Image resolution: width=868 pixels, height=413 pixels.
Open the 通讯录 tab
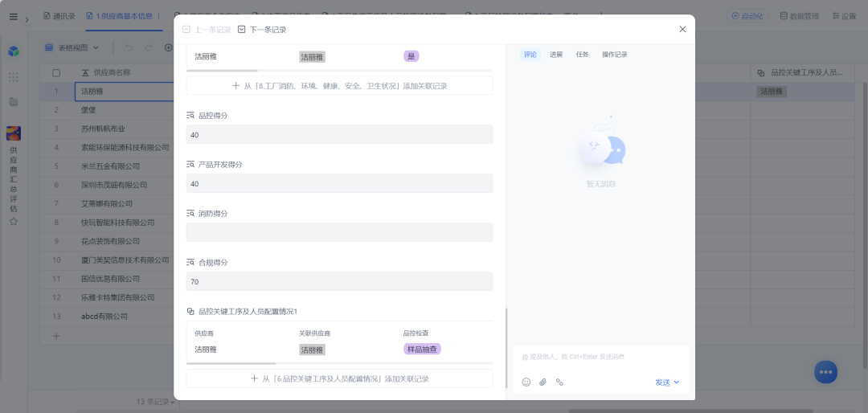click(59, 16)
